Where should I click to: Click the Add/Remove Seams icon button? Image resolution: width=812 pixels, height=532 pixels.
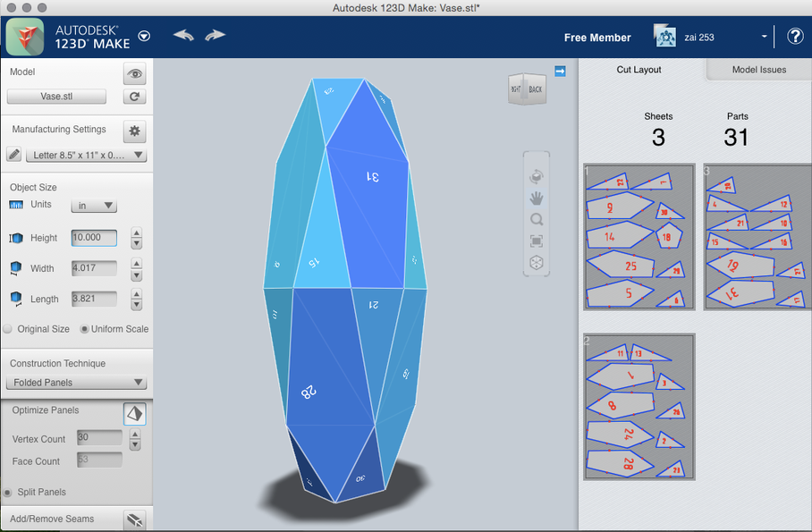click(x=135, y=519)
